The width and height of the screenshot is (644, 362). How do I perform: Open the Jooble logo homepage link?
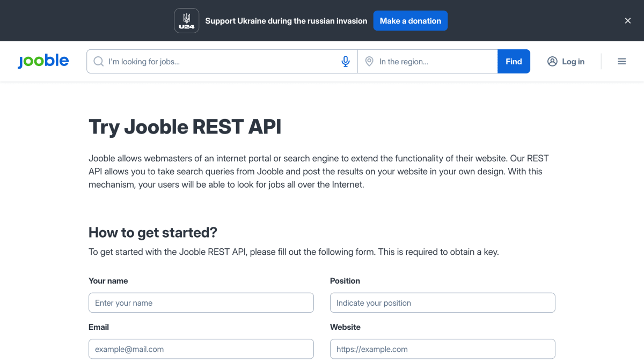[43, 61]
